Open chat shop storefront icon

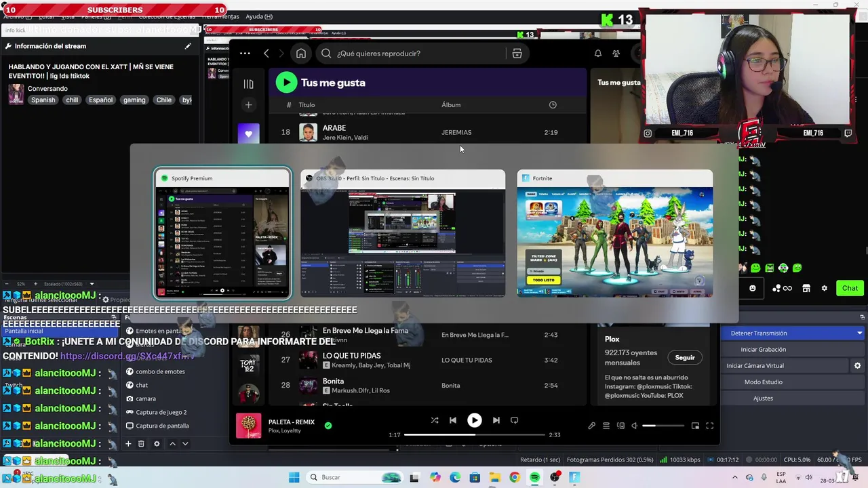[x=806, y=288]
